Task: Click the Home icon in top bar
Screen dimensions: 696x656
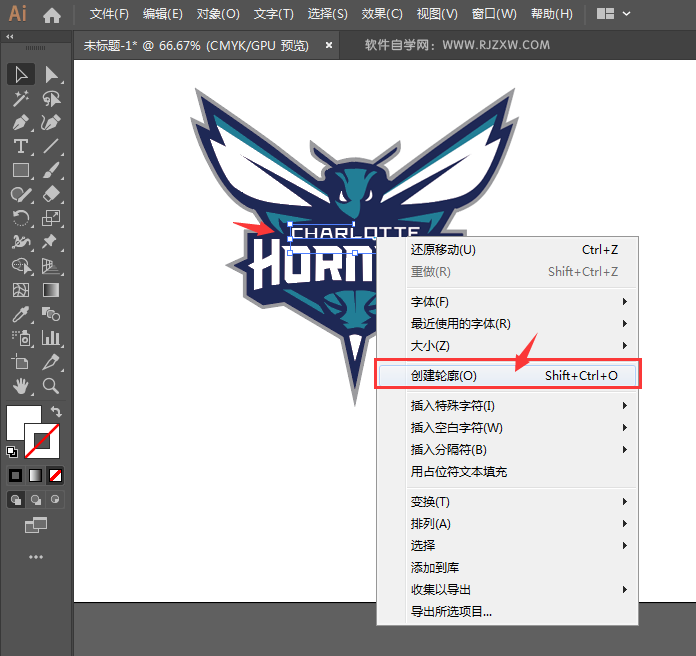Action: pyautogui.click(x=52, y=15)
